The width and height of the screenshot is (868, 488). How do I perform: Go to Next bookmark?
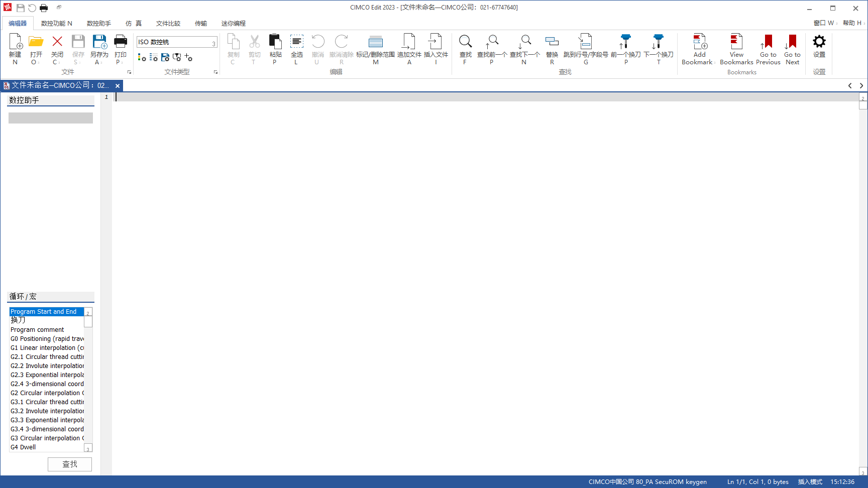click(792, 49)
